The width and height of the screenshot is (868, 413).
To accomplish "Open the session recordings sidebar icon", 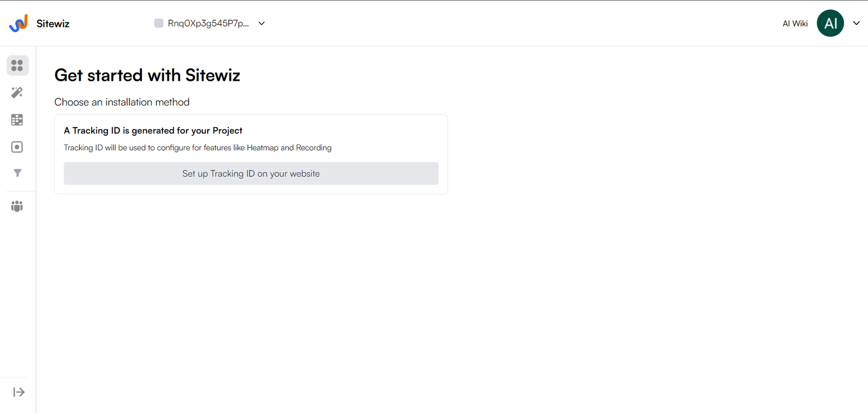I will click(x=17, y=147).
